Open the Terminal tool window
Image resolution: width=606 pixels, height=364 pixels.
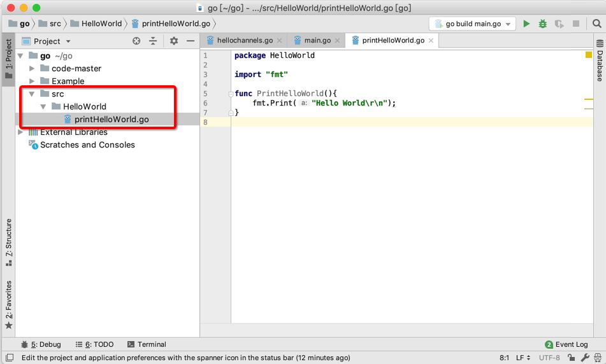147,344
